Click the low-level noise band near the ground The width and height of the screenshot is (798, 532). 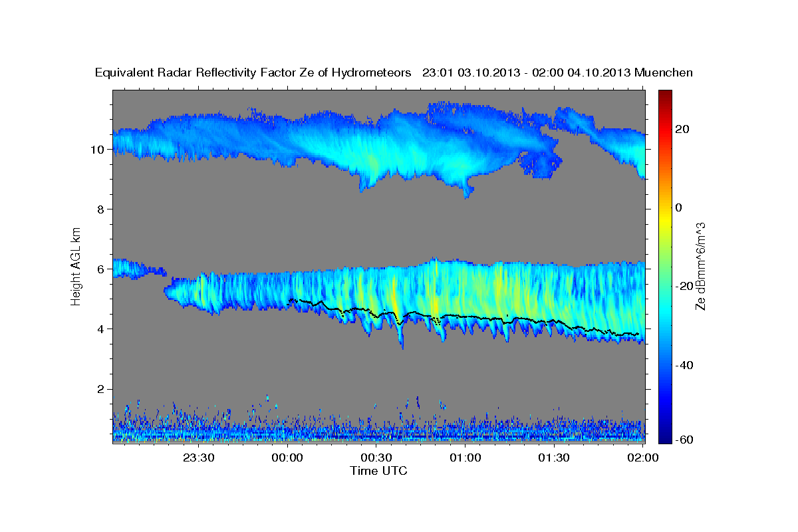(x=378, y=429)
